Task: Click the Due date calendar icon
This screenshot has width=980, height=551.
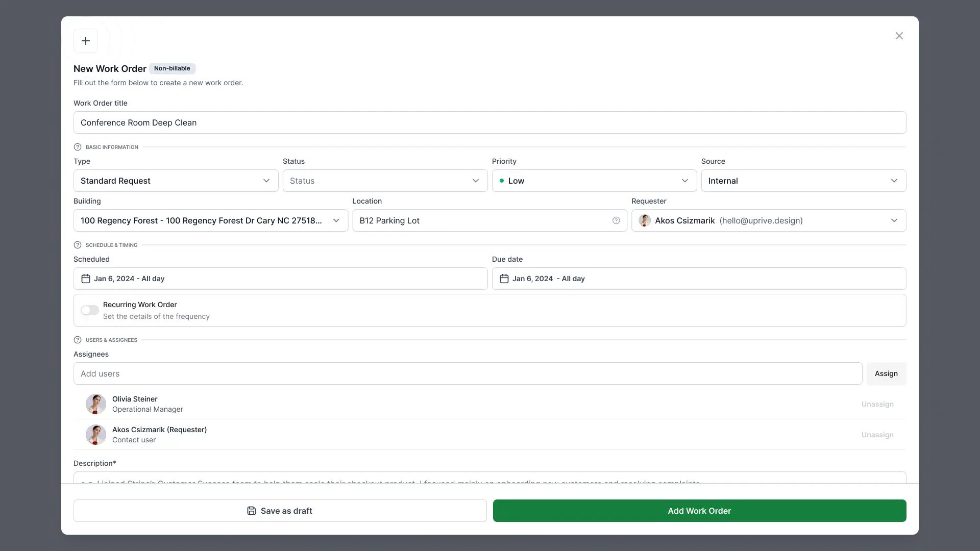Action: click(x=504, y=279)
